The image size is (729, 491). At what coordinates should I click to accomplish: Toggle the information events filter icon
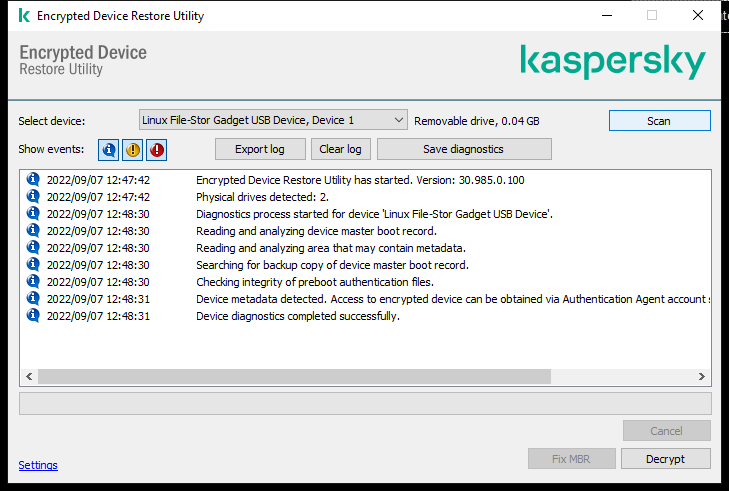coord(109,150)
